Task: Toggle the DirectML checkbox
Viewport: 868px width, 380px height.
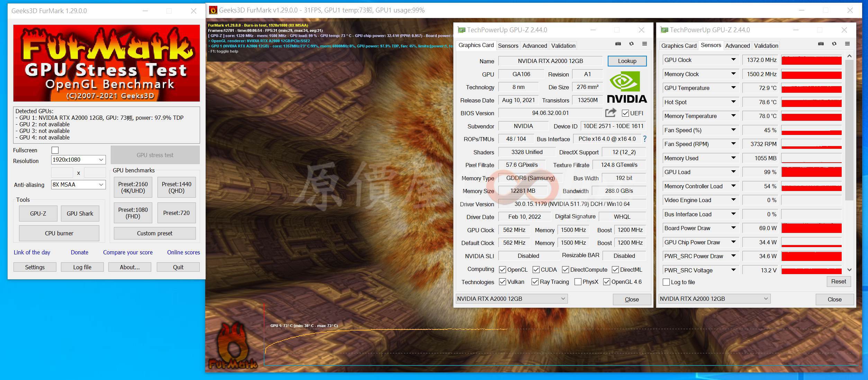Action: click(x=615, y=270)
